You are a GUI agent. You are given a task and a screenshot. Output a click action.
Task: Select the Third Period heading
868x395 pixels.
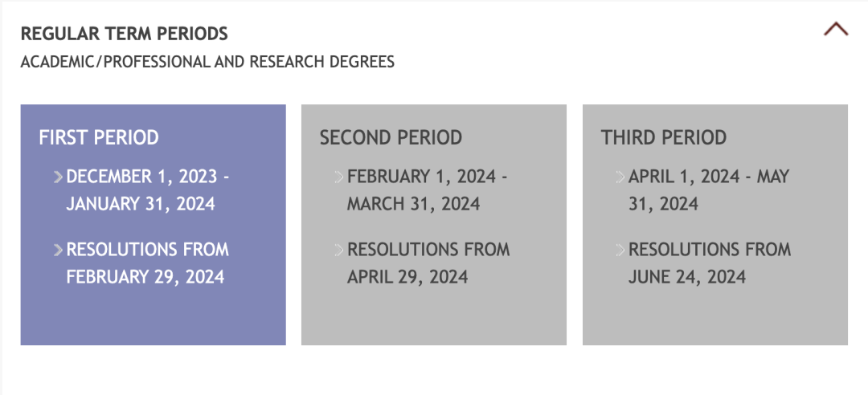[x=664, y=137]
